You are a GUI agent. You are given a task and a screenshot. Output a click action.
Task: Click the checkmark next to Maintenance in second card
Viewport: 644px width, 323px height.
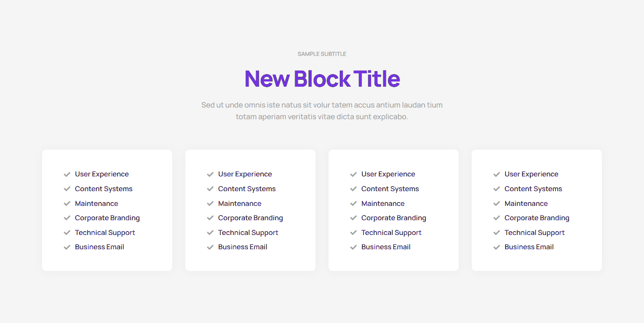210,204
